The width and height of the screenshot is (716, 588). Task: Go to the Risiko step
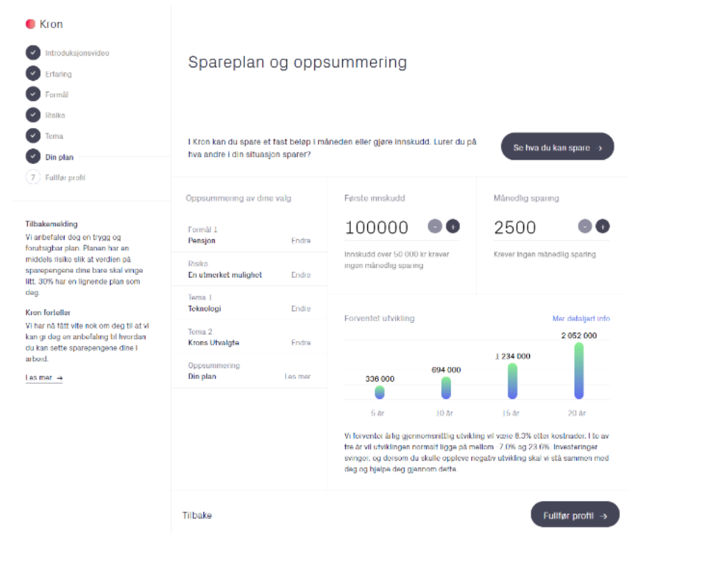(x=55, y=115)
